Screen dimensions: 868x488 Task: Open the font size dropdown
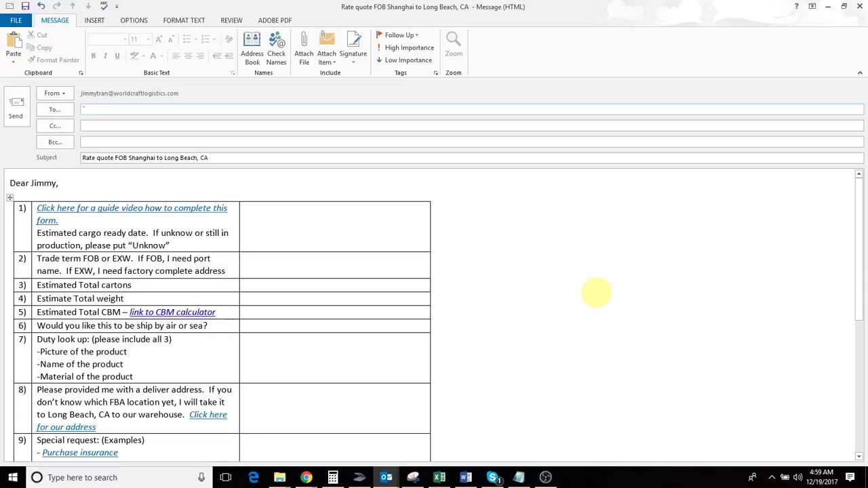coord(149,39)
